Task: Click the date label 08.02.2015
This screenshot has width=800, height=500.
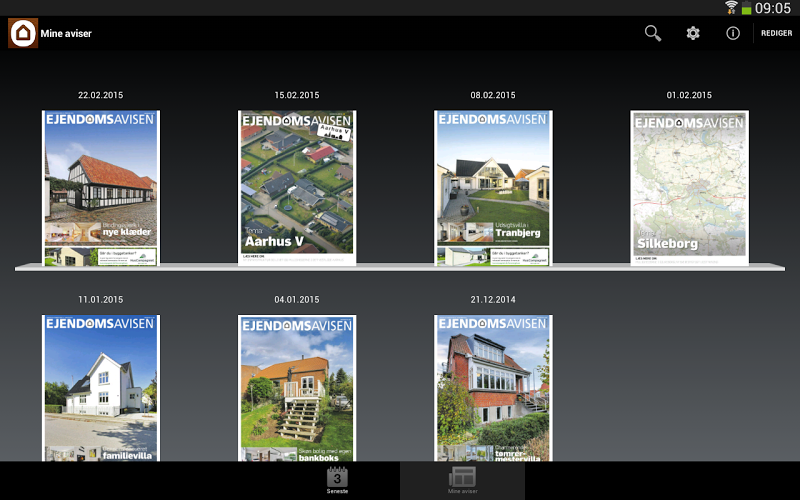Action: 493,95
